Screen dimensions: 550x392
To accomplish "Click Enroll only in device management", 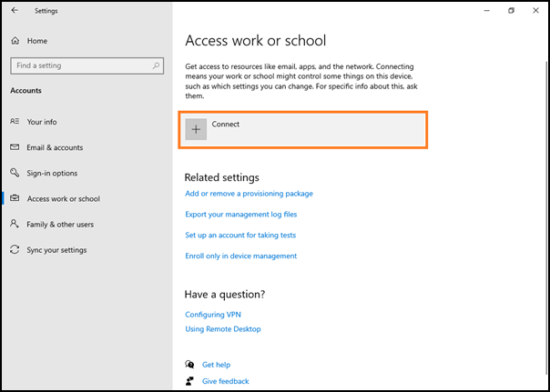I will 241,256.
